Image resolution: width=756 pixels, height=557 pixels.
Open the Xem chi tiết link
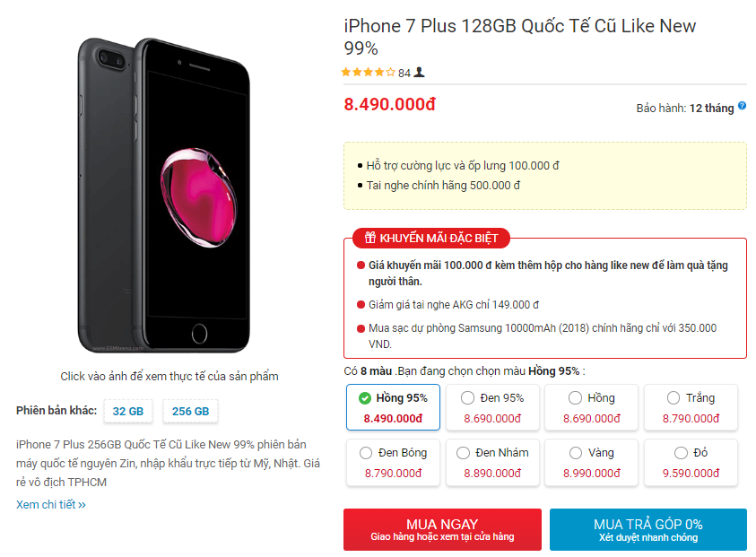pos(50,504)
